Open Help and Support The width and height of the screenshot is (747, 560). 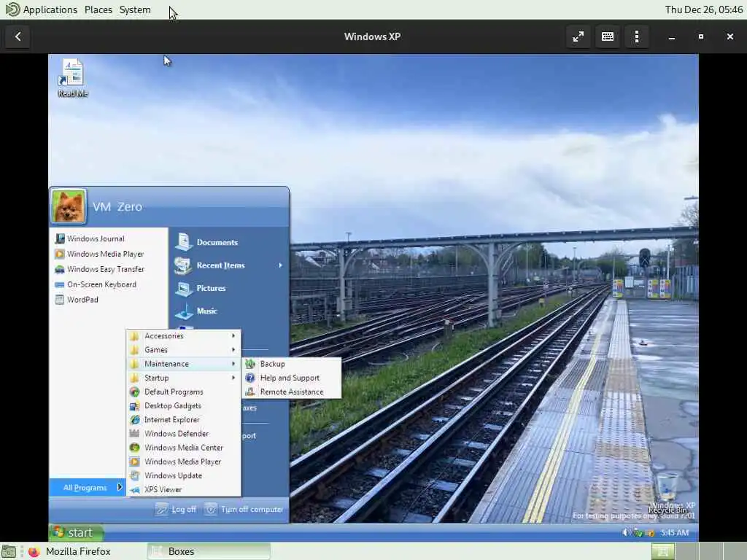click(292, 378)
